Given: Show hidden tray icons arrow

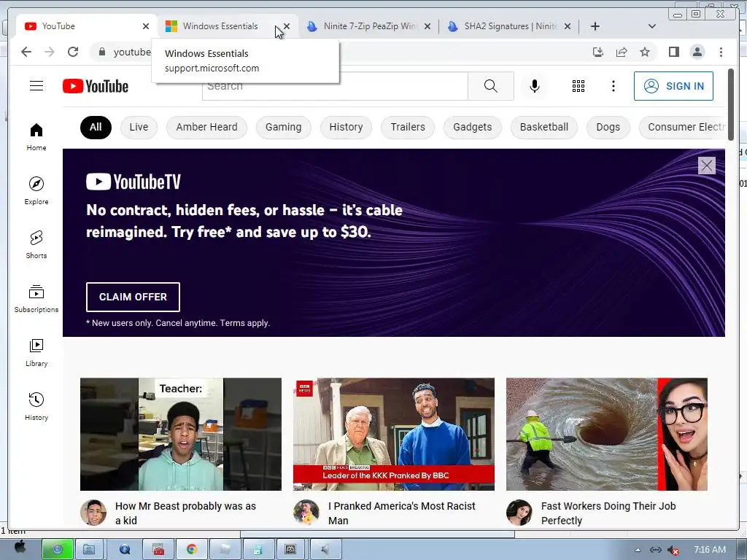Looking at the screenshot, I should [x=638, y=550].
